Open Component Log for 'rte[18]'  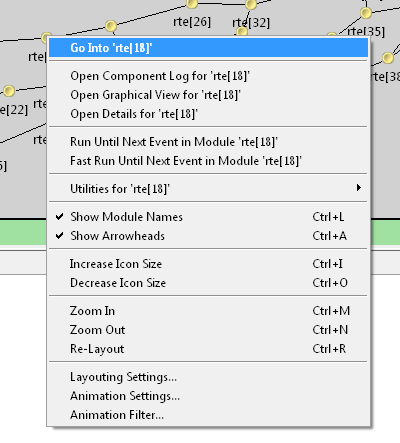(x=208, y=76)
